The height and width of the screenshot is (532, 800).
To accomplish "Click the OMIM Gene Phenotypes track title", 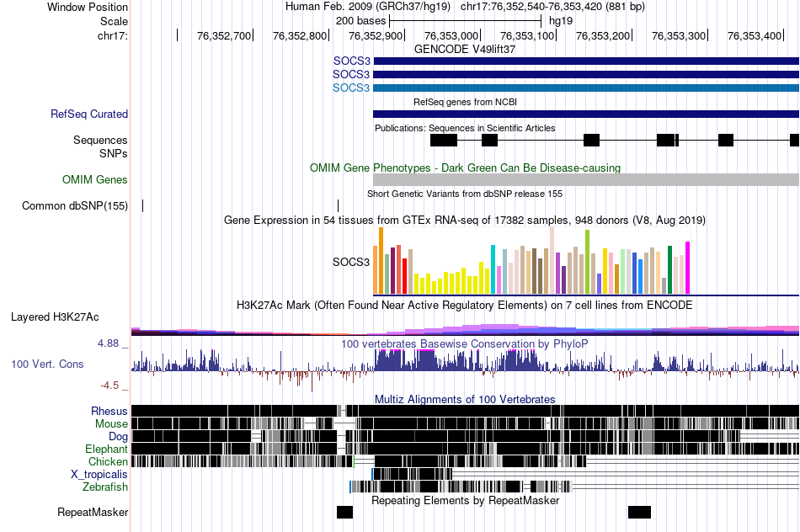I will tap(465, 168).
